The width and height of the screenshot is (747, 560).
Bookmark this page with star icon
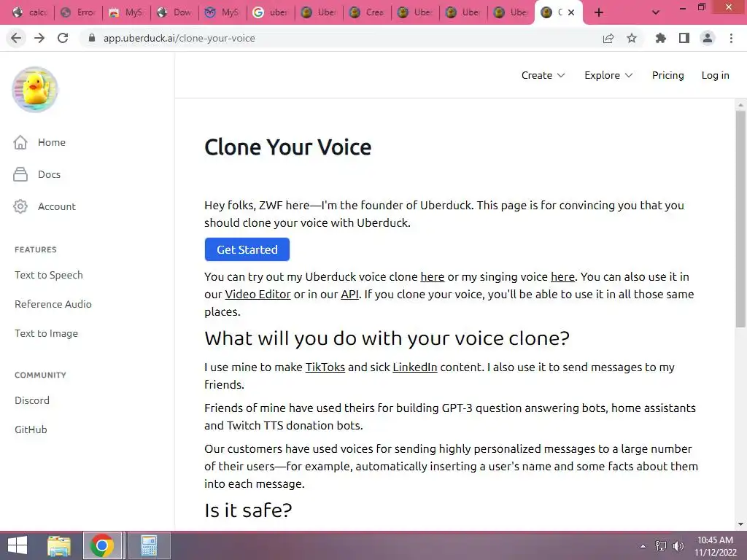coord(632,38)
